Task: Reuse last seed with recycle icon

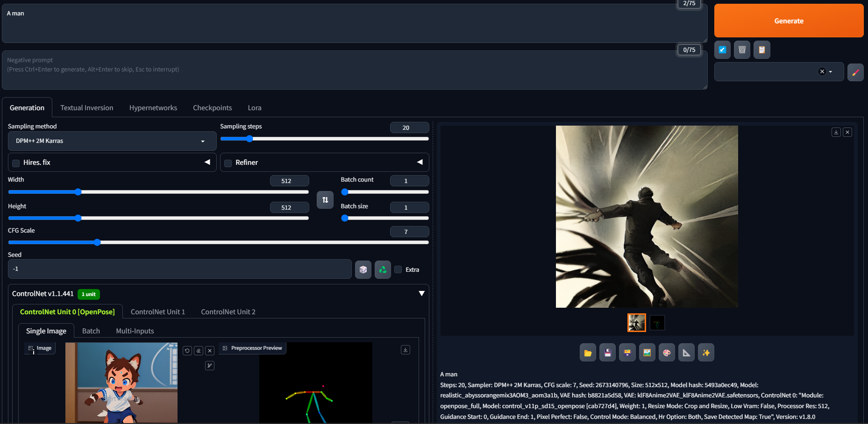Action: (x=383, y=269)
